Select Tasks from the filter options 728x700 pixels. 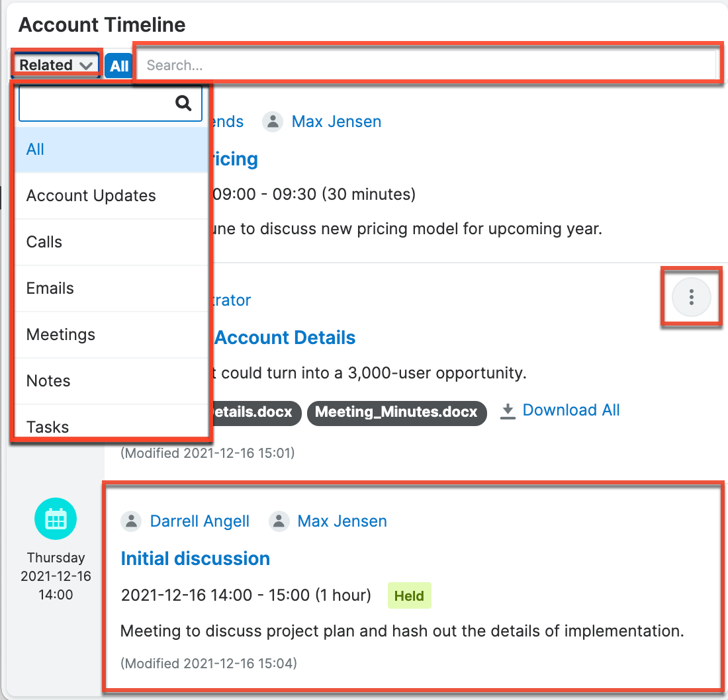click(47, 427)
